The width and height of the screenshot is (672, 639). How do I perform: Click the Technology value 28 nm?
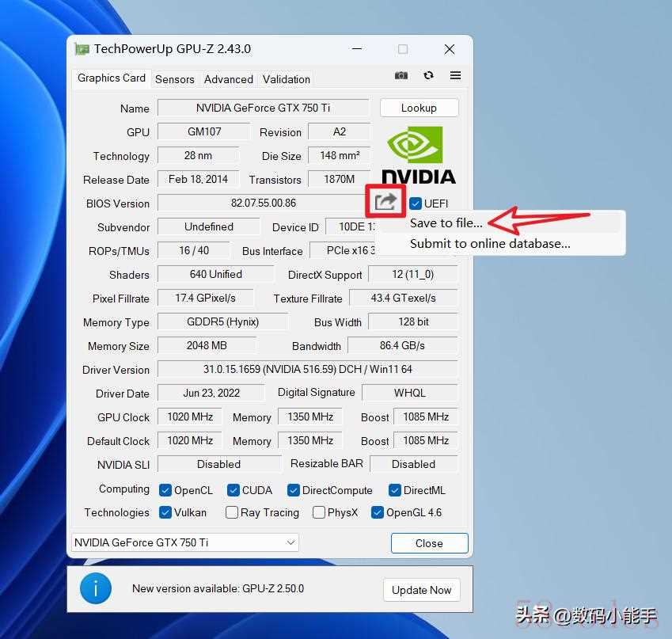[x=198, y=156]
